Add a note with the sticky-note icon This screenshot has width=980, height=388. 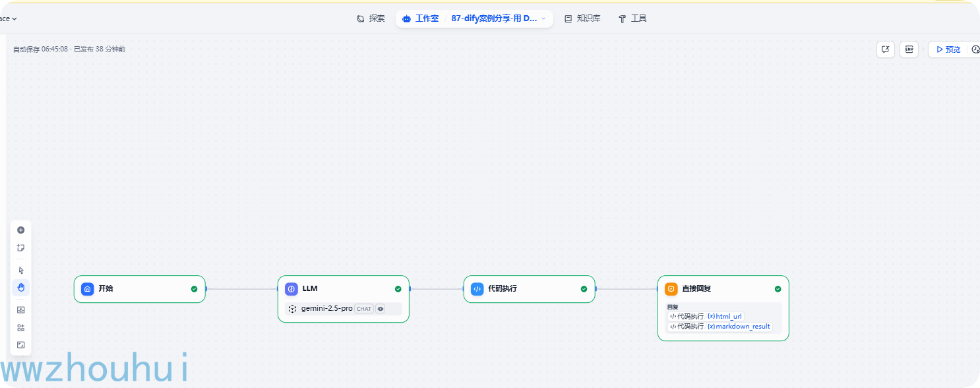pos(20,248)
